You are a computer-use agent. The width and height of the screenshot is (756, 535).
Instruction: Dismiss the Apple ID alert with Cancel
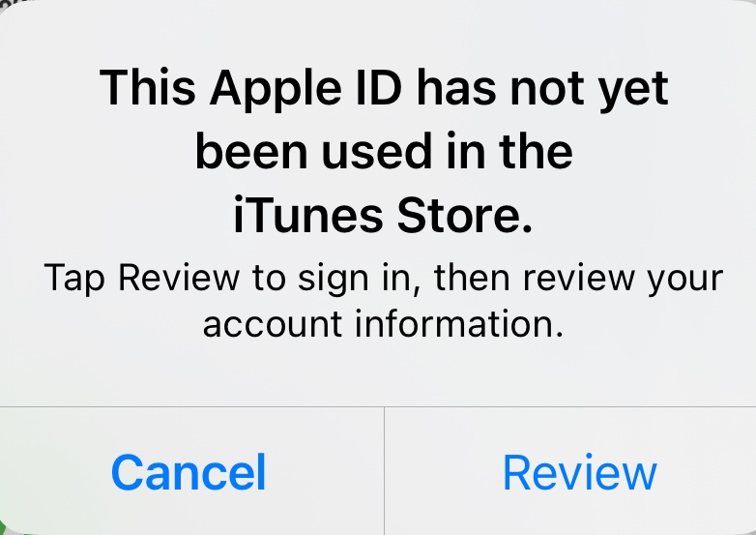click(189, 472)
